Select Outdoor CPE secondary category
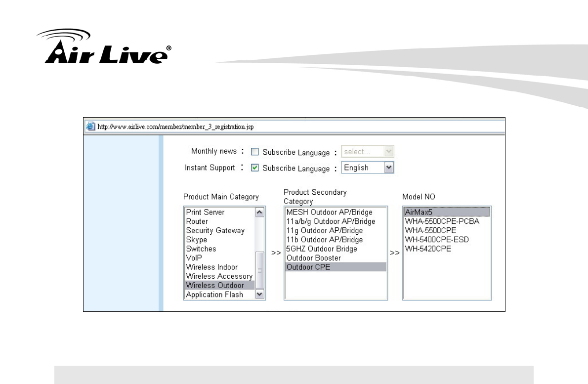 pyautogui.click(x=336, y=267)
